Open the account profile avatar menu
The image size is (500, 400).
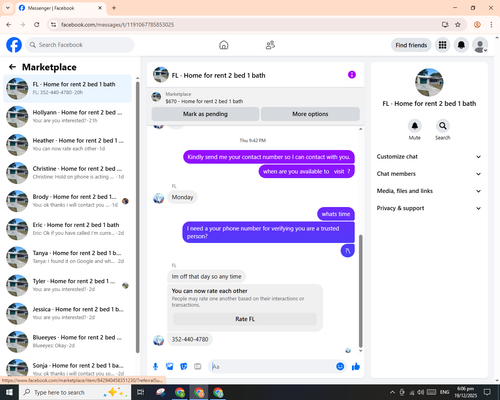[480, 45]
